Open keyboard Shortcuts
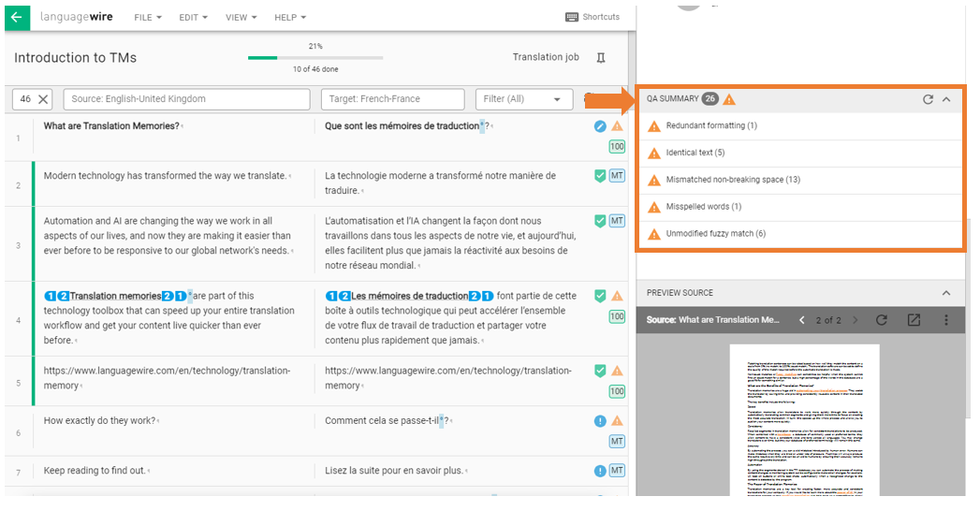Screen dimensions: 980x511 click(x=592, y=17)
